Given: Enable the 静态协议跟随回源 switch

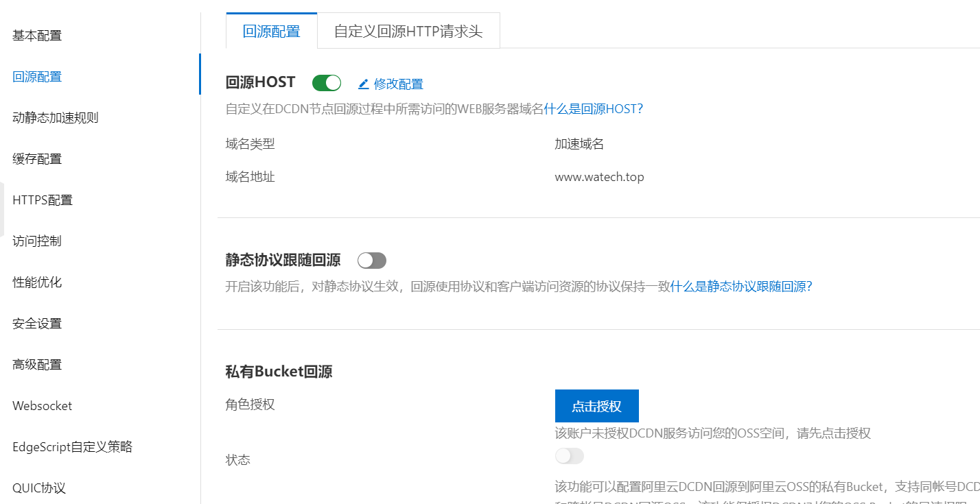Looking at the screenshot, I should click(372, 261).
